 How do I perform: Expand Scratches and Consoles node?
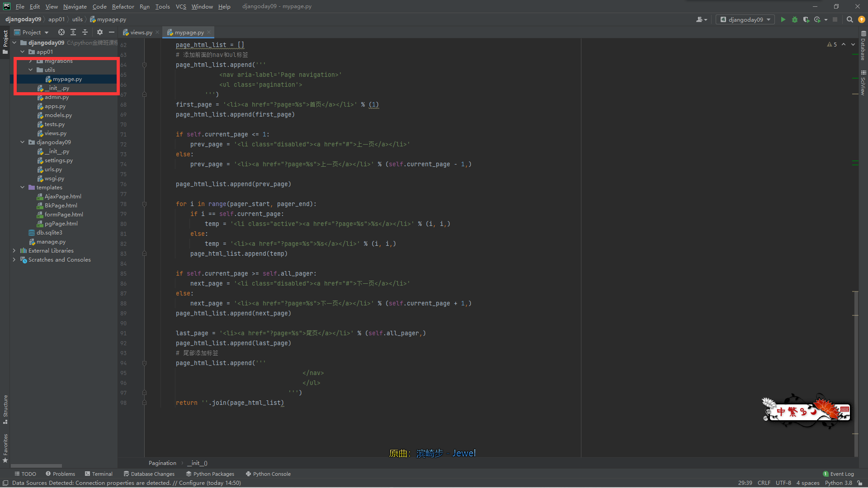coord(14,259)
